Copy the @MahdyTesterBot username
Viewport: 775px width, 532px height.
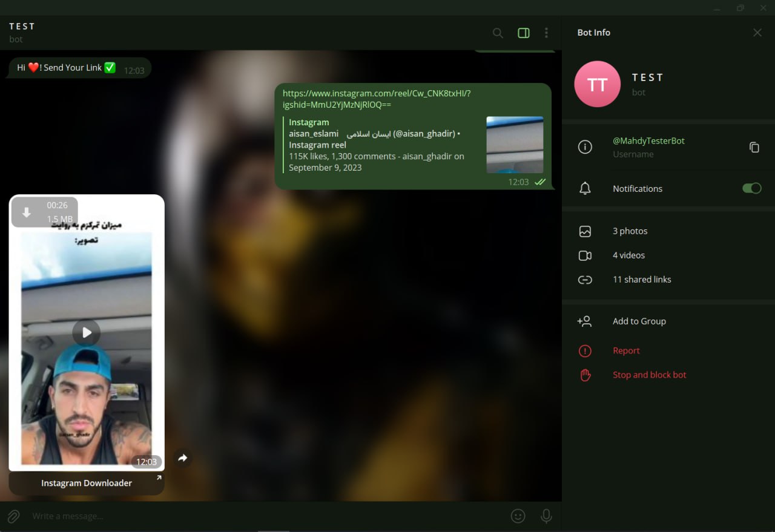[754, 147]
